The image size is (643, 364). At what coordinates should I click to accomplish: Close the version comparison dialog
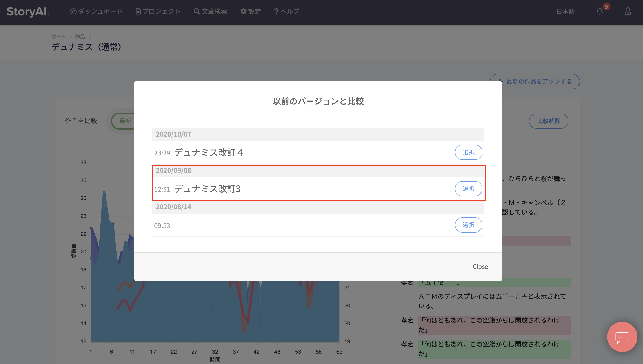pyautogui.click(x=480, y=266)
